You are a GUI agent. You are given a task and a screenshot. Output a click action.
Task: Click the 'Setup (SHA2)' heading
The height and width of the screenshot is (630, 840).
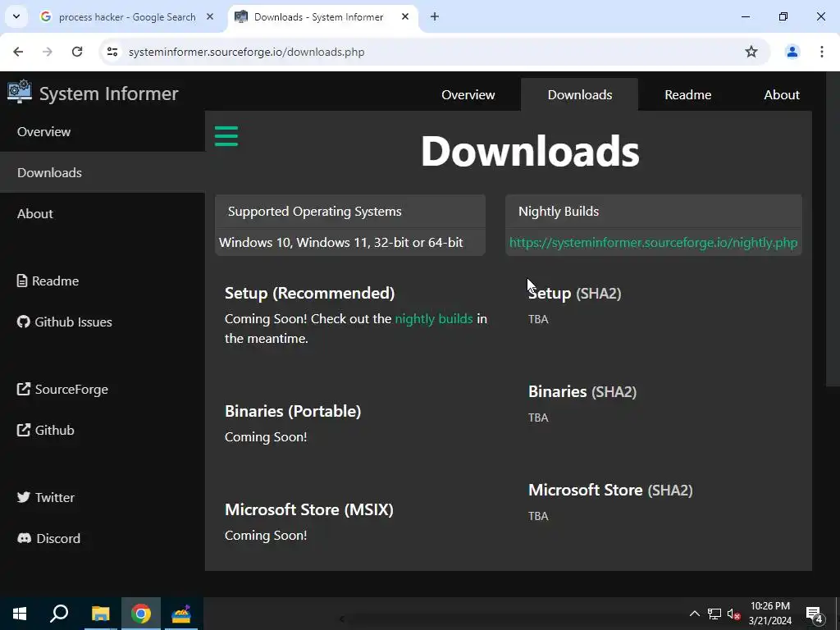point(575,293)
